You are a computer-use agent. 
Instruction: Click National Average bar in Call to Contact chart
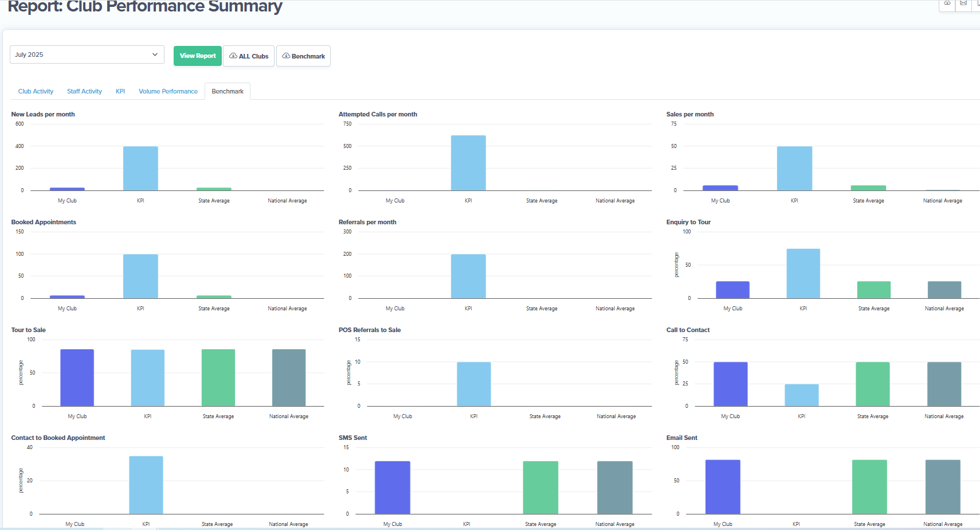tap(944, 384)
